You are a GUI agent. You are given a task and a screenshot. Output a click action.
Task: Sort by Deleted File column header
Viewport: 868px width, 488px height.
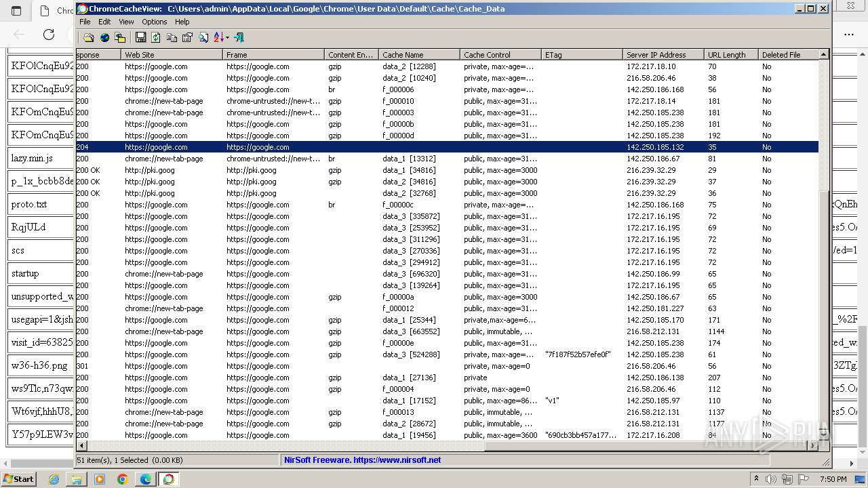click(789, 54)
